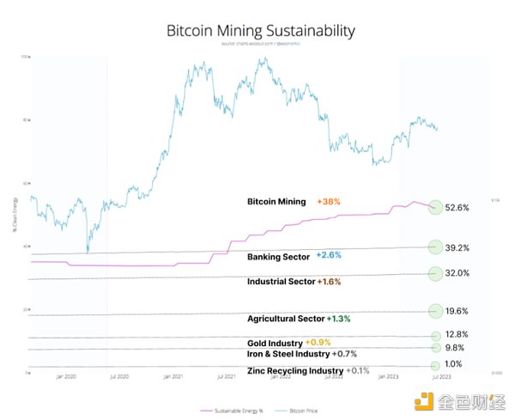
Task: Select the Jan 2021 x-axis marker
Action: coord(173,377)
